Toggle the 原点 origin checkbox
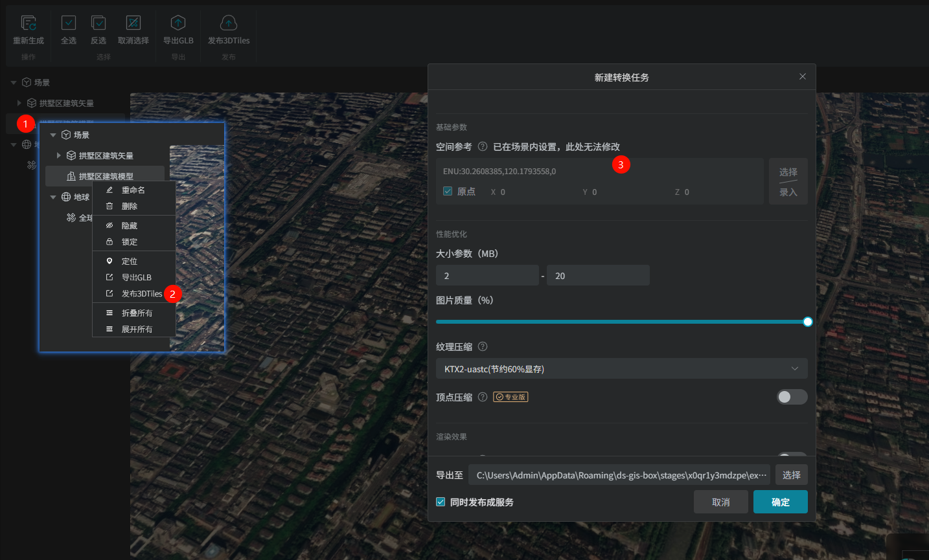Viewport: 929px width, 560px height. pyautogui.click(x=448, y=192)
